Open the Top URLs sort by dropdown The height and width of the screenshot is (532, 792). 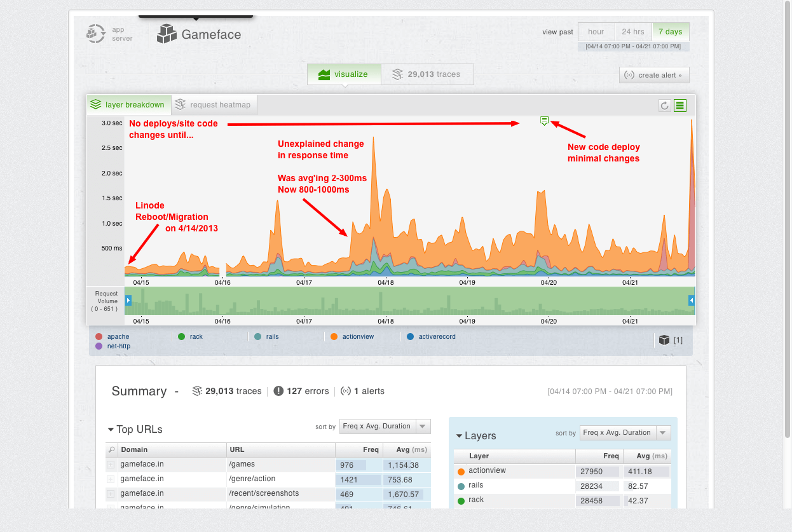385,426
